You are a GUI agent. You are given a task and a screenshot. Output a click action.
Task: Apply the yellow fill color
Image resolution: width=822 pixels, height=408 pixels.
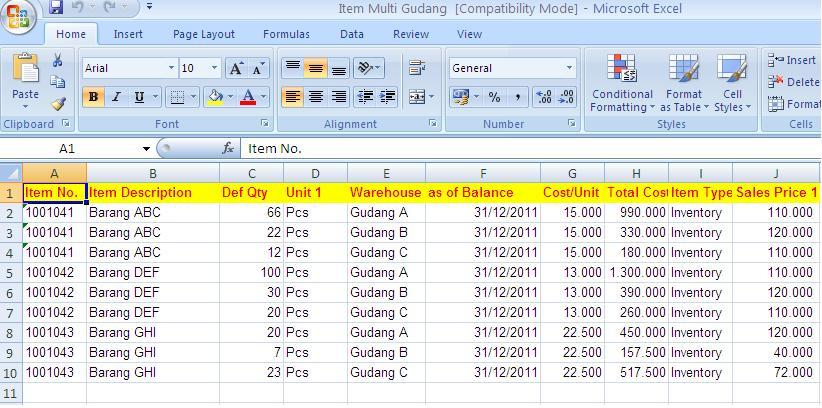tap(215, 97)
